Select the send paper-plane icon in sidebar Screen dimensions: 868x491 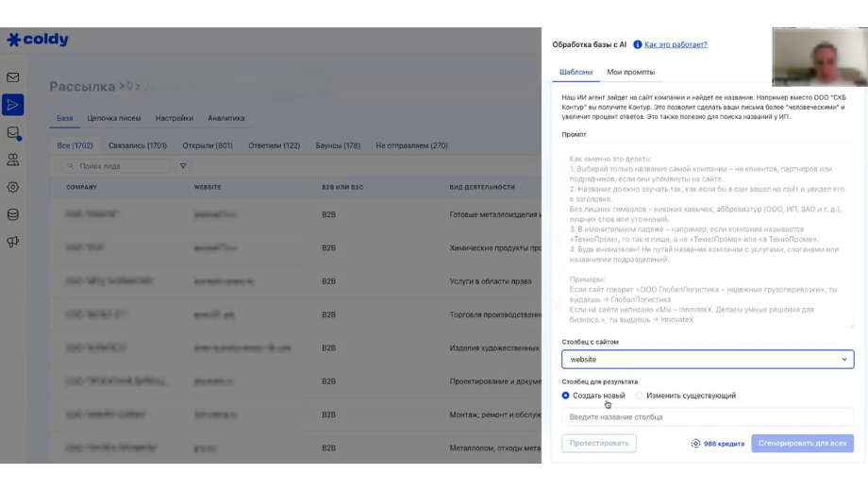coord(12,105)
